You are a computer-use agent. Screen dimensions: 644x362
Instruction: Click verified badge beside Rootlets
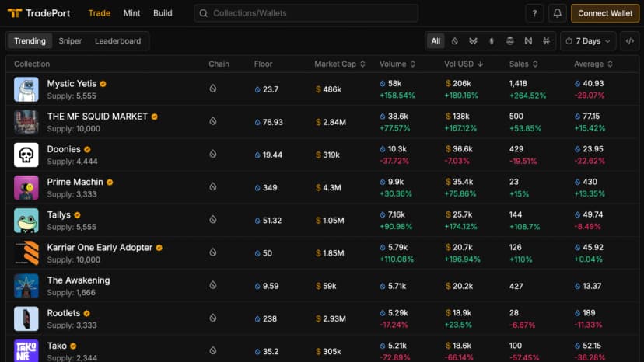pyautogui.click(x=86, y=313)
